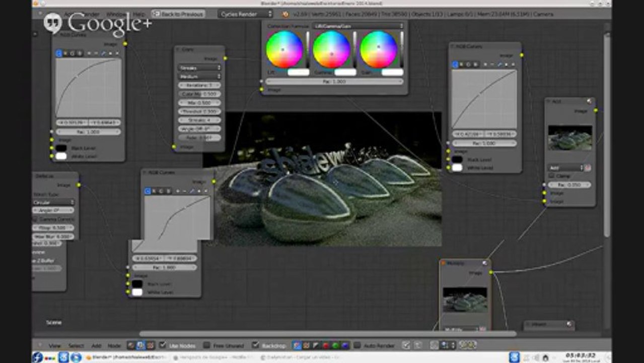644x363 pixels.
Task: Click the Viewer node preview icon
Action: tap(569, 324)
